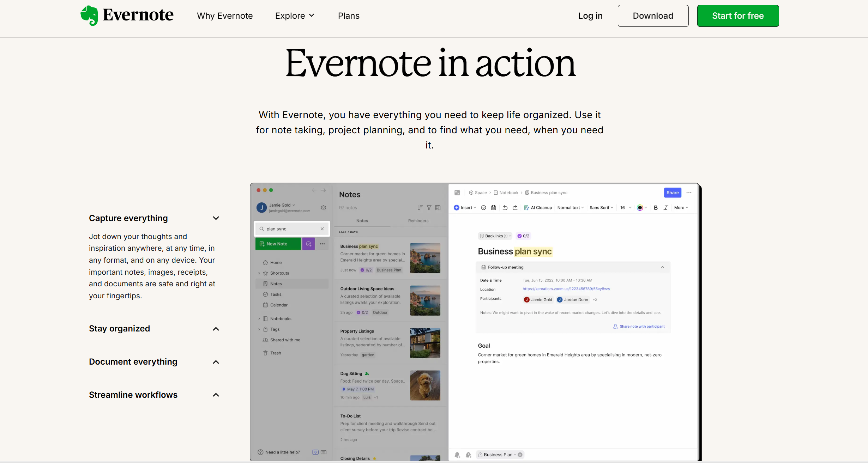Expand the Shortcuts tree item

[259, 273]
